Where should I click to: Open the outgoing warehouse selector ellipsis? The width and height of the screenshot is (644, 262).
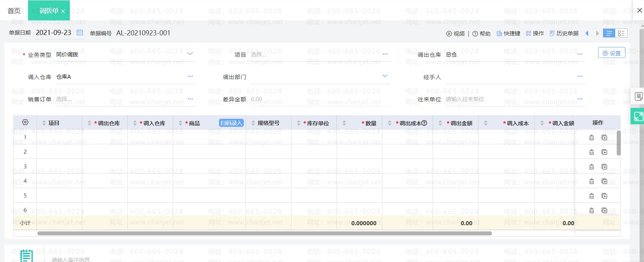580,54
